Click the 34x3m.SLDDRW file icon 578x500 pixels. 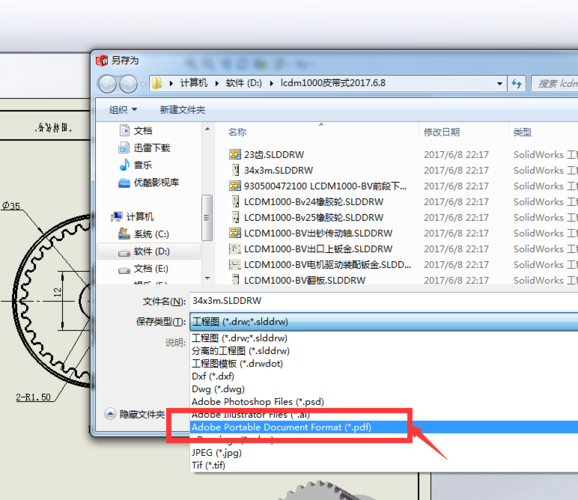235,170
